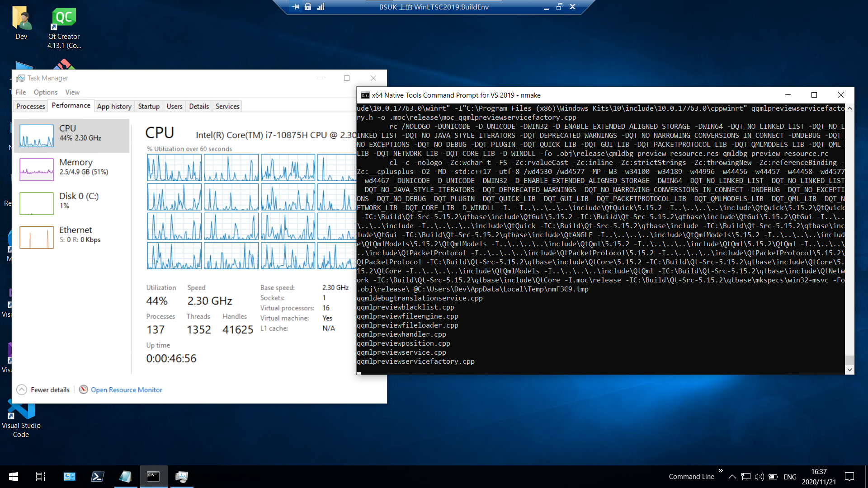Select the Ethernet performance item

point(72,234)
